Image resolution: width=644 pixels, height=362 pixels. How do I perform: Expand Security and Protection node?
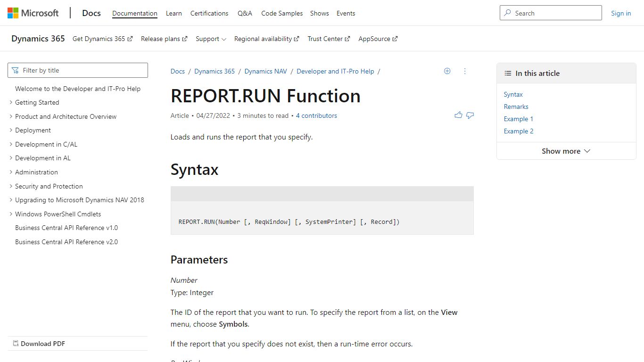[11, 186]
